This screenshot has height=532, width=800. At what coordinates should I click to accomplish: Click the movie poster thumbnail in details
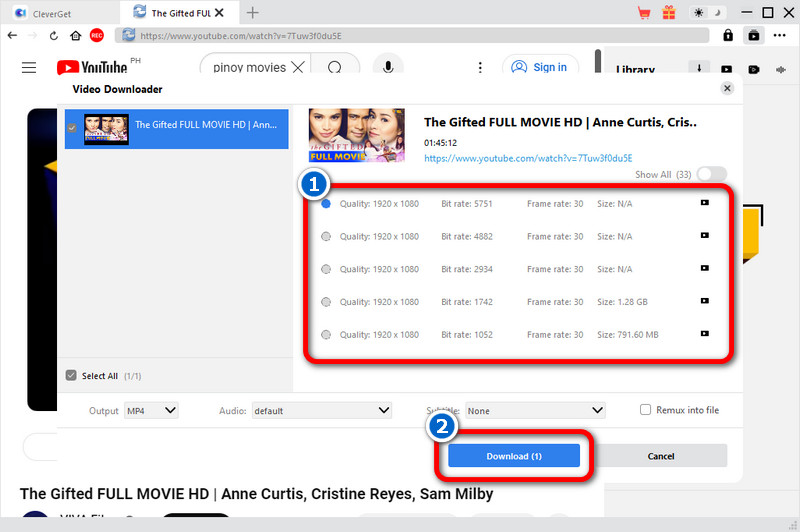(357, 135)
